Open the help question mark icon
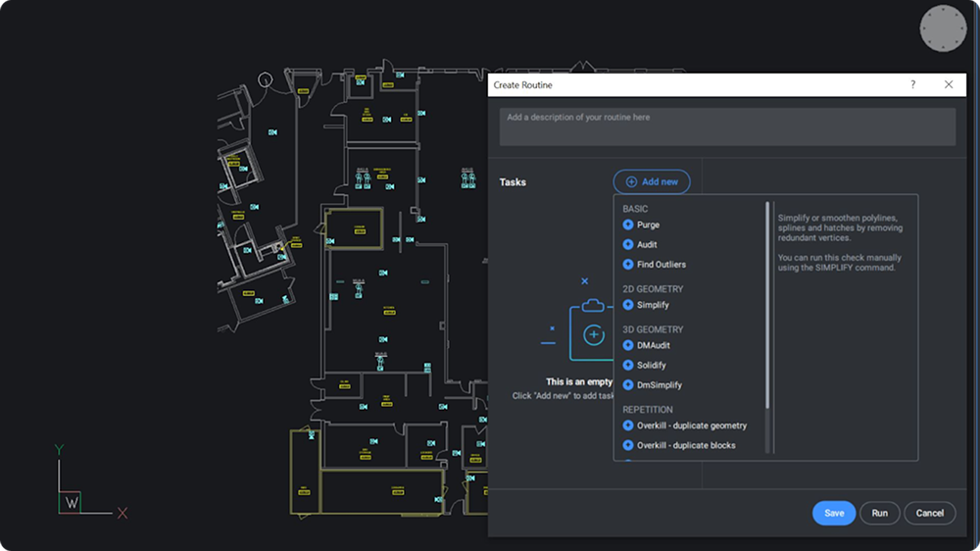Viewport: 980px width, 551px height. pyautogui.click(x=913, y=84)
